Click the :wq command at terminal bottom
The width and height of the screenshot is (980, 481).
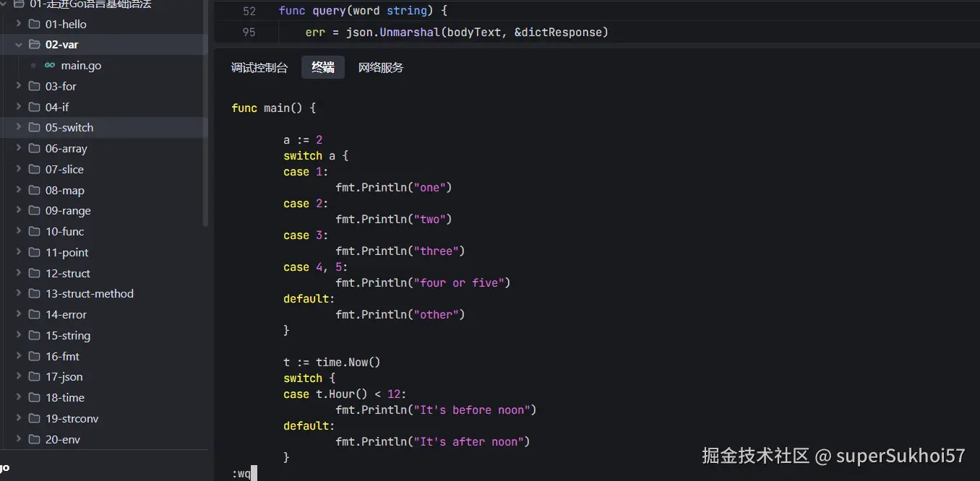[x=241, y=474]
